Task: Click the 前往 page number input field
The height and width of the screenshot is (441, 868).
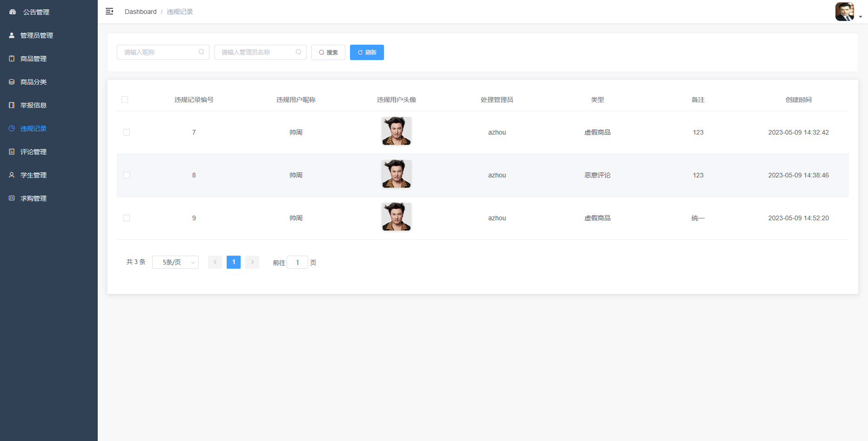Action: (x=297, y=263)
